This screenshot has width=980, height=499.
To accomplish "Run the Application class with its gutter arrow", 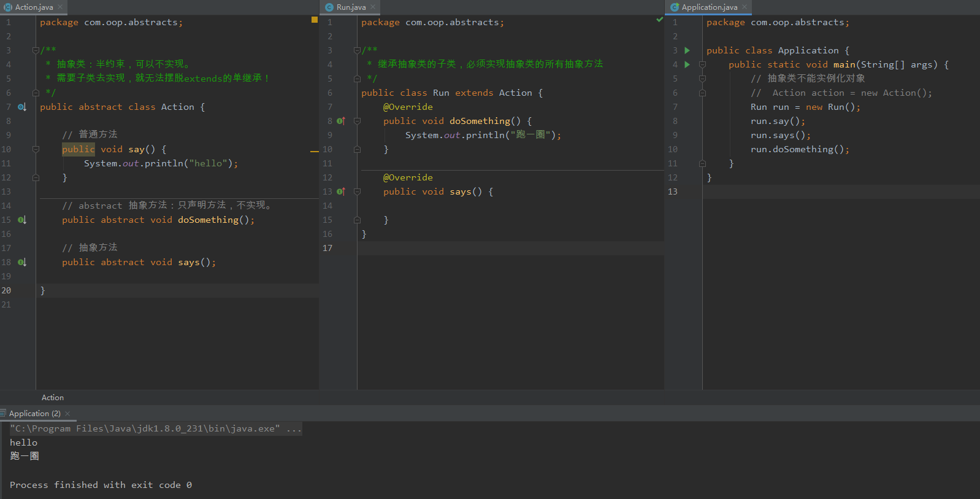I will point(687,50).
